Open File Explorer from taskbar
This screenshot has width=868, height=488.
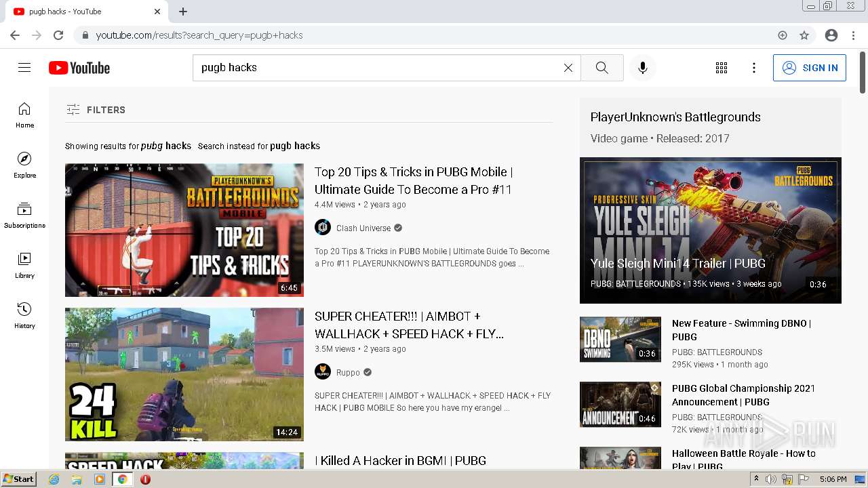point(77,479)
